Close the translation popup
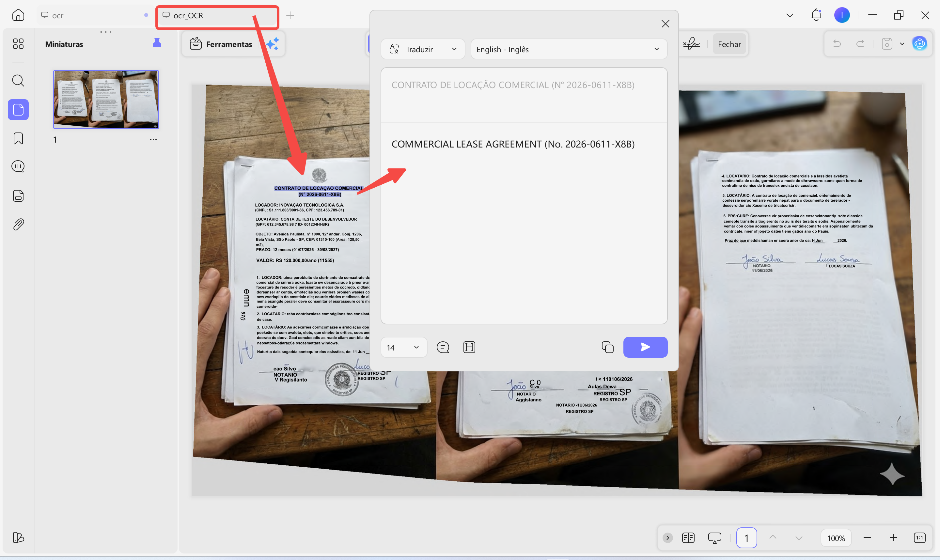Screen dimensions: 940x560 [665, 24]
